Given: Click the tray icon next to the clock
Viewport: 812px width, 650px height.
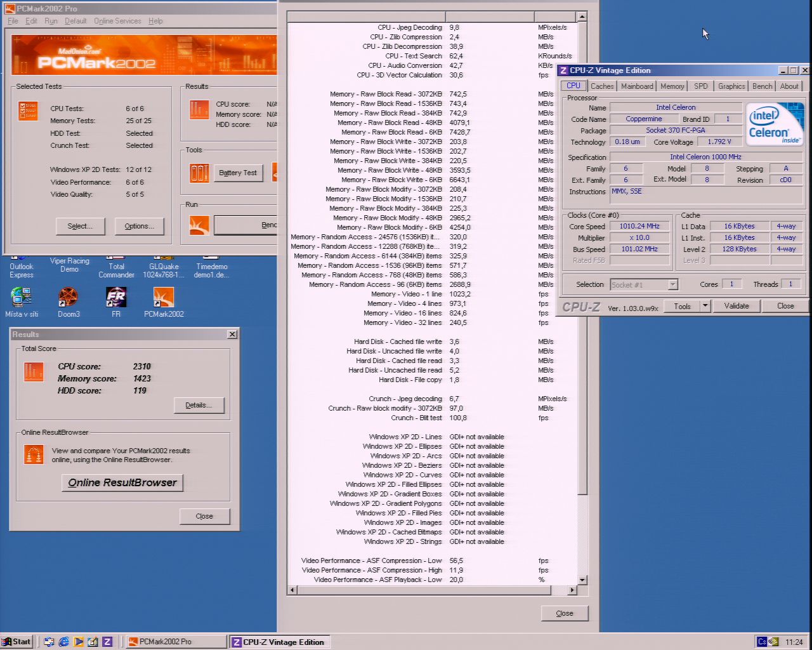Looking at the screenshot, I should click(x=773, y=642).
